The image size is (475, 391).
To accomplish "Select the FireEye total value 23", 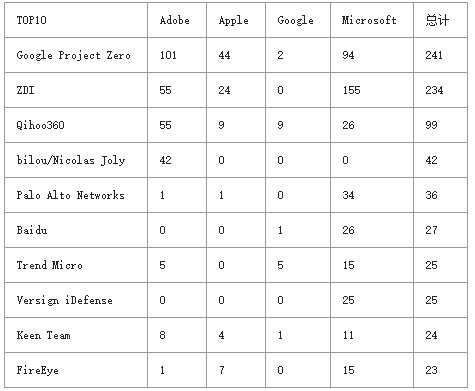I will coord(431,370).
